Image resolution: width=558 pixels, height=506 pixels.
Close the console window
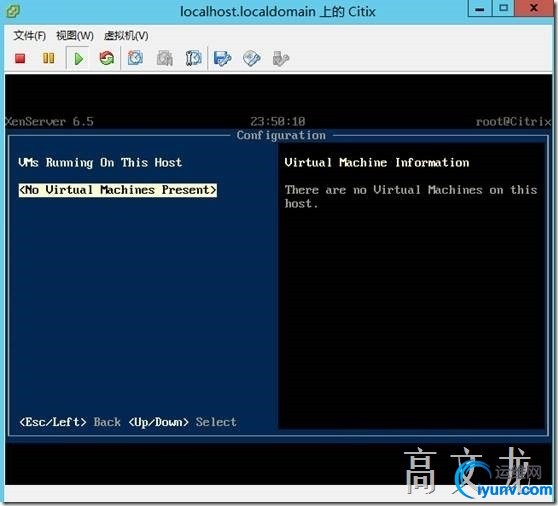534,9
